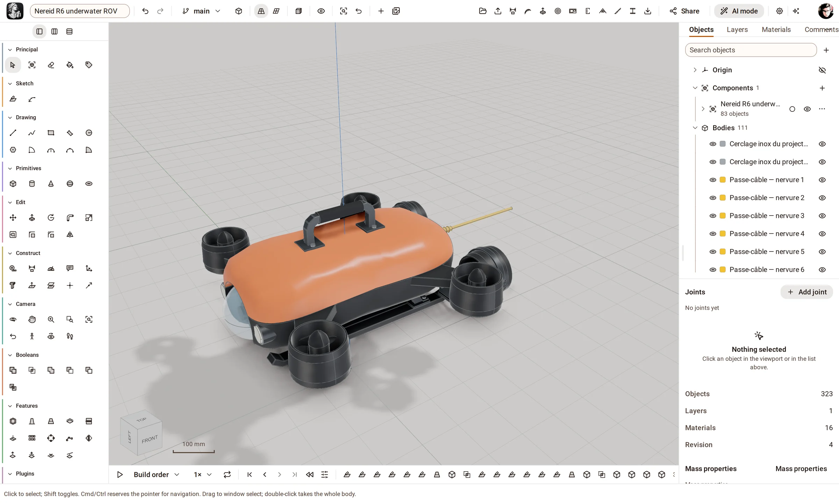Open the main branch dropdown

201,11
